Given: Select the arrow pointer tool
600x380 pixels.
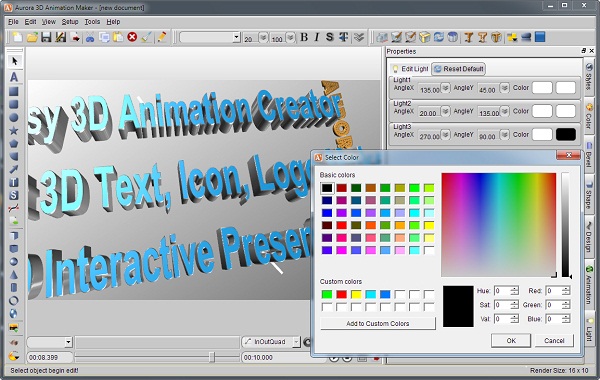Looking at the screenshot, I should (15, 61).
